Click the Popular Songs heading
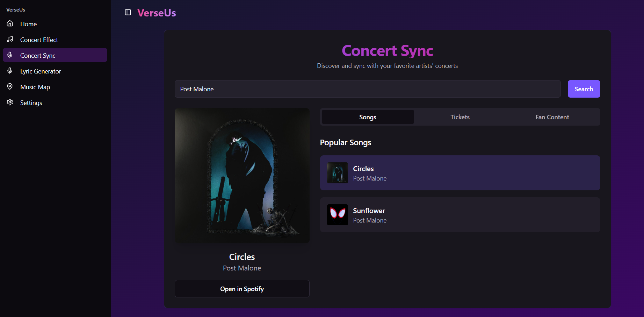Viewport: 644px width, 317px height. click(x=346, y=142)
